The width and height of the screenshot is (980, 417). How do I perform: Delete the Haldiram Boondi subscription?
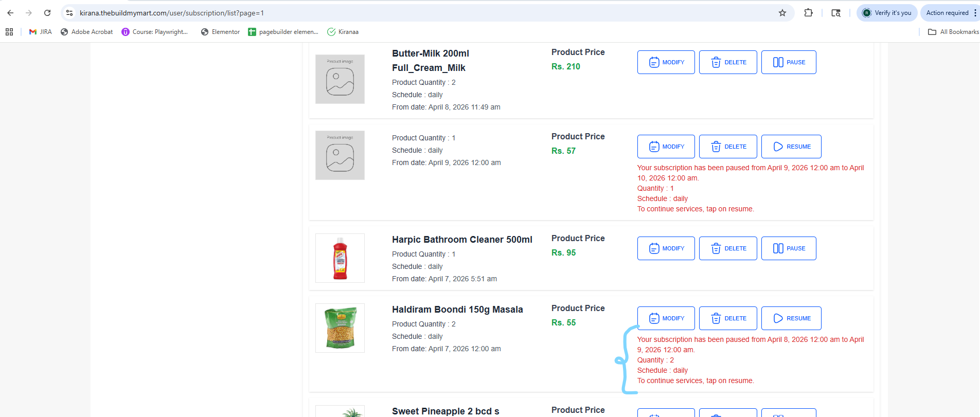pyautogui.click(x=728, y=318)
